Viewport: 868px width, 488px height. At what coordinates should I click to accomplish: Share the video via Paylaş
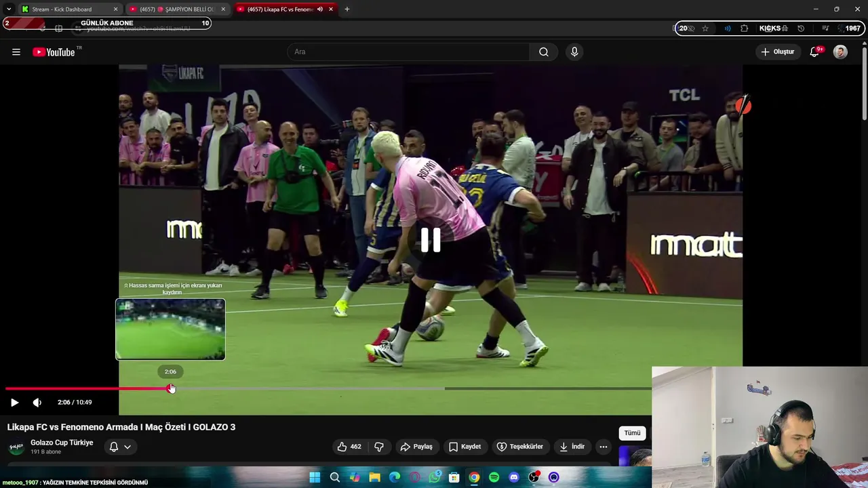pyautogui.click(x=416, y=447)
